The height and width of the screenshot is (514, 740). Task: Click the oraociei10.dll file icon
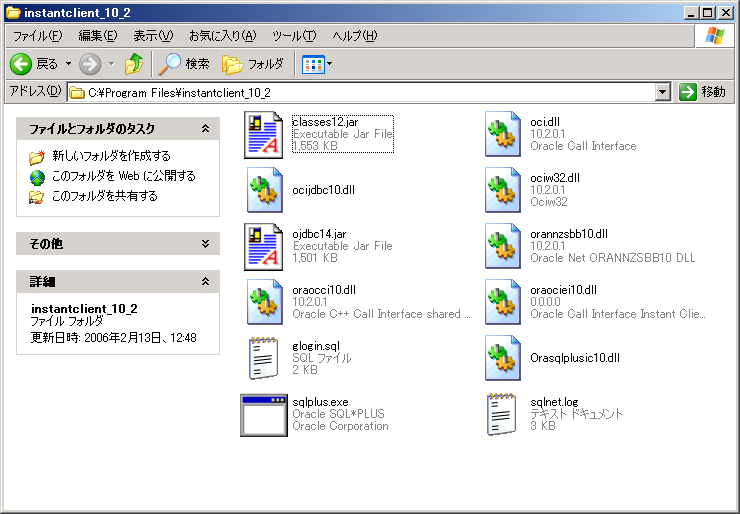coord(503,302)
